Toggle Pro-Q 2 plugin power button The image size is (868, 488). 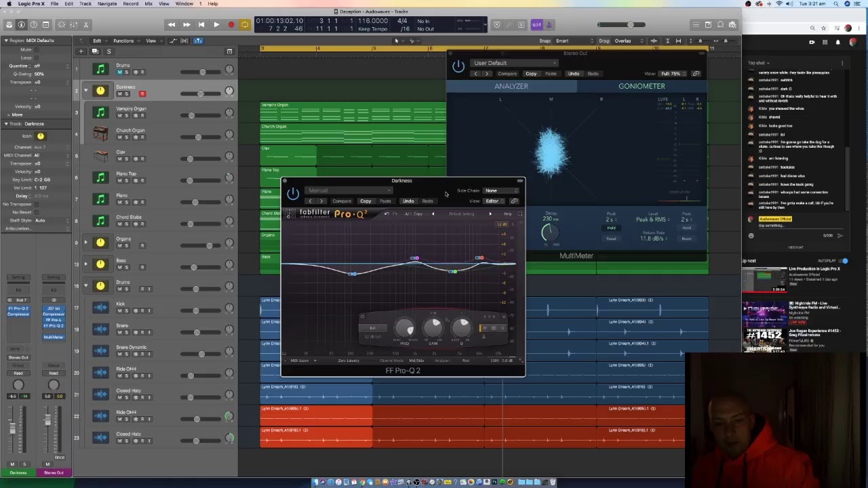coord(292,194)
